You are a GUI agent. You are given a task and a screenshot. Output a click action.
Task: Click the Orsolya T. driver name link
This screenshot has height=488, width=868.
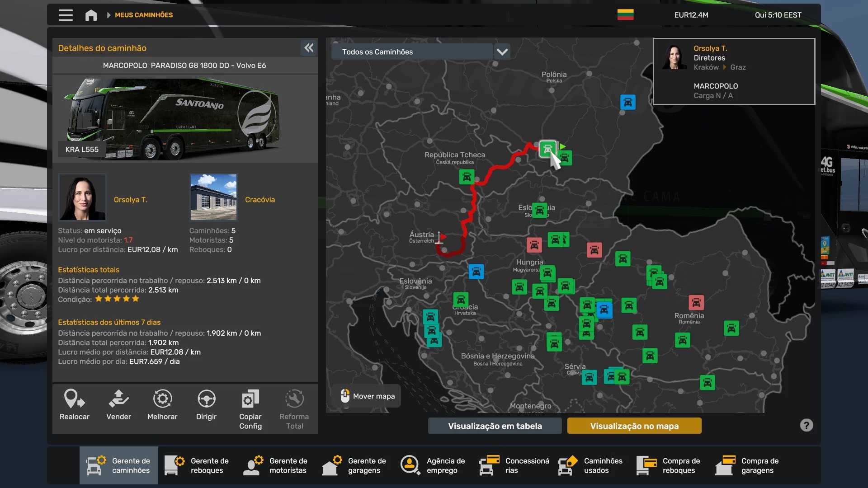coord(130,200)
